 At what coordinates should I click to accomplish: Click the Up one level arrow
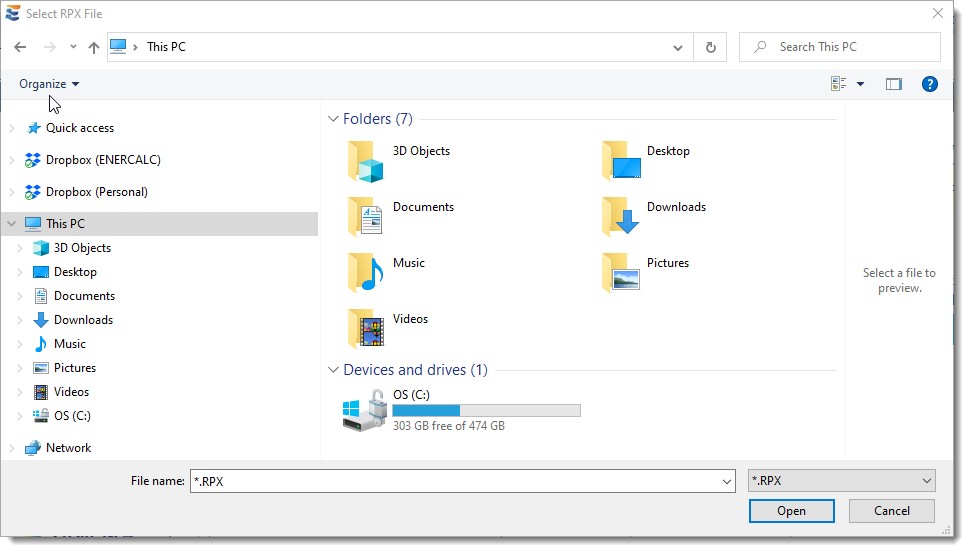click(94, 47)
